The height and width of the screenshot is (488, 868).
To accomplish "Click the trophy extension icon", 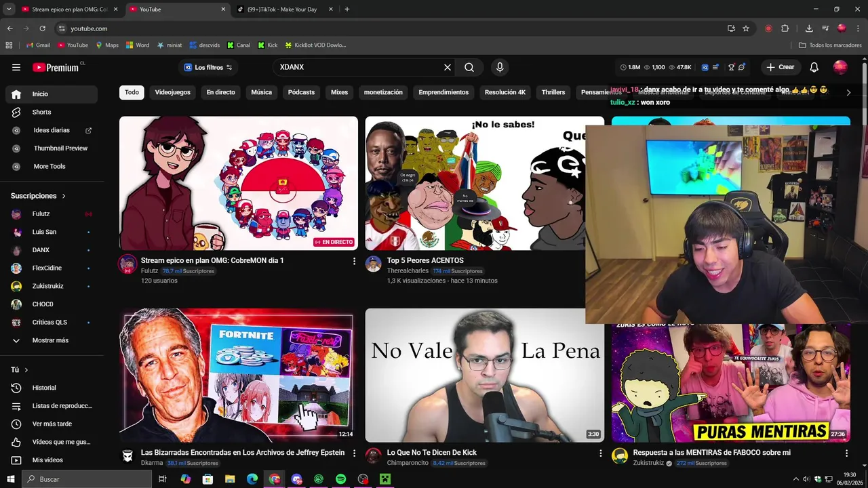I will point(732,67).
